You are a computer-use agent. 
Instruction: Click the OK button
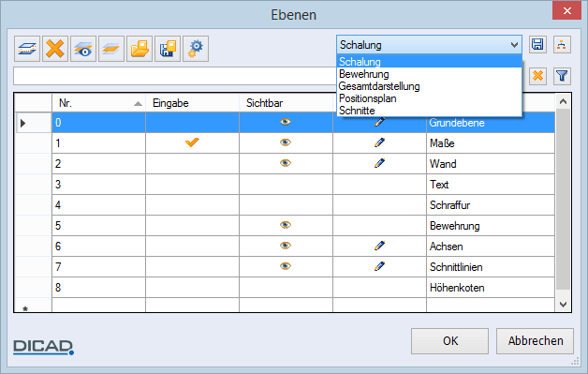tap(449, 341)
